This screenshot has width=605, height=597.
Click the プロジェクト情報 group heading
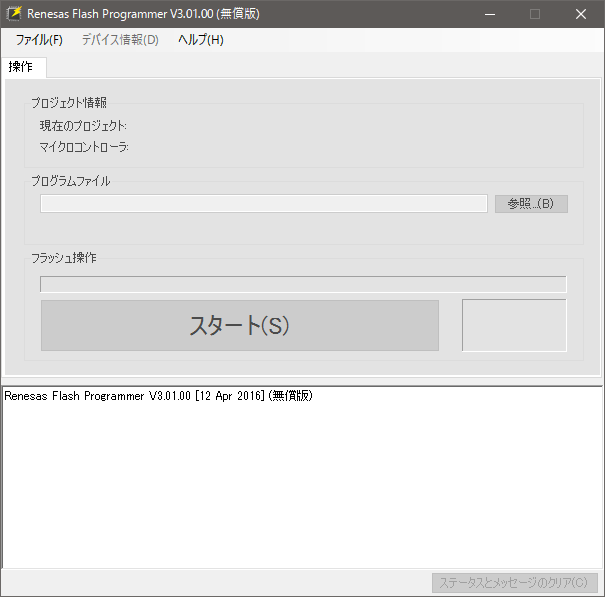point(69,102)
